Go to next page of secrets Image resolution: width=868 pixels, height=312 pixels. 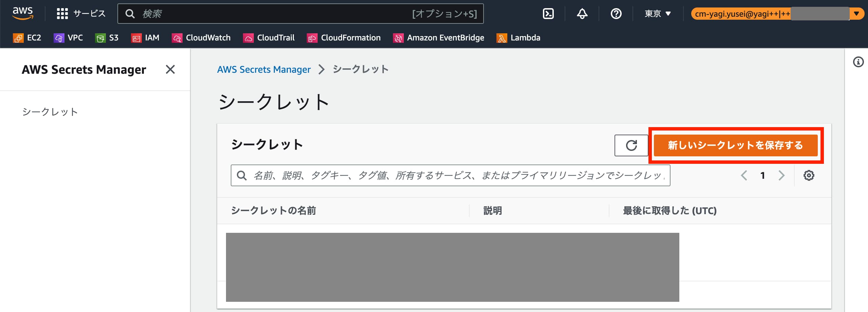pyautogui.click(x=781, y=175)
